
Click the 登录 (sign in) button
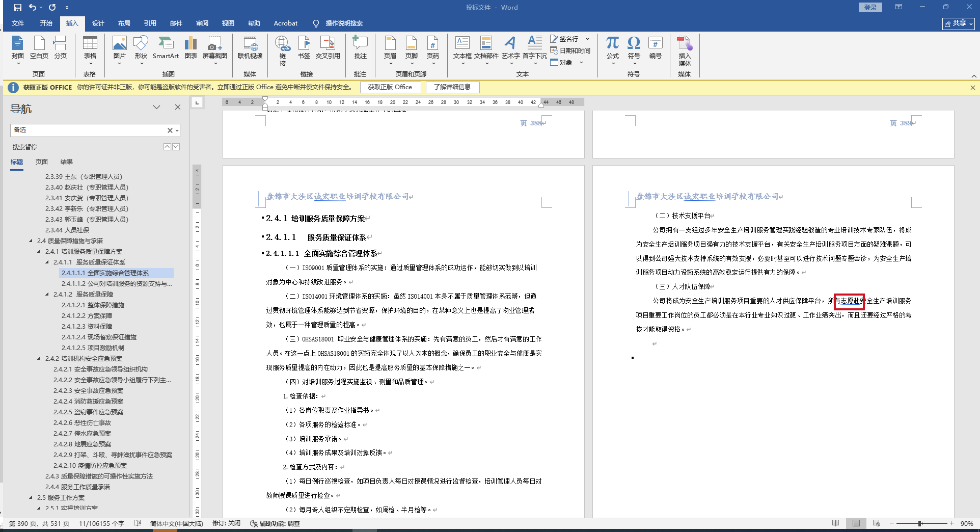870,8
